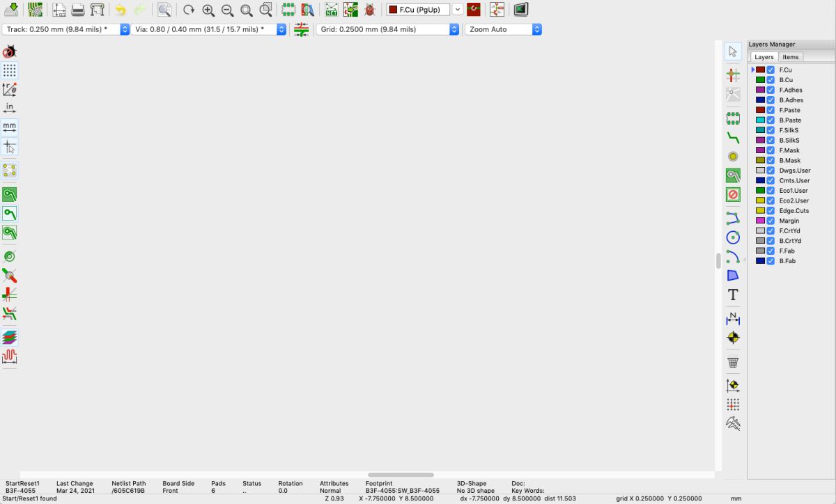Hide the Edge.Cuts layer
This screenshot has height=504, width=836.
771,210
